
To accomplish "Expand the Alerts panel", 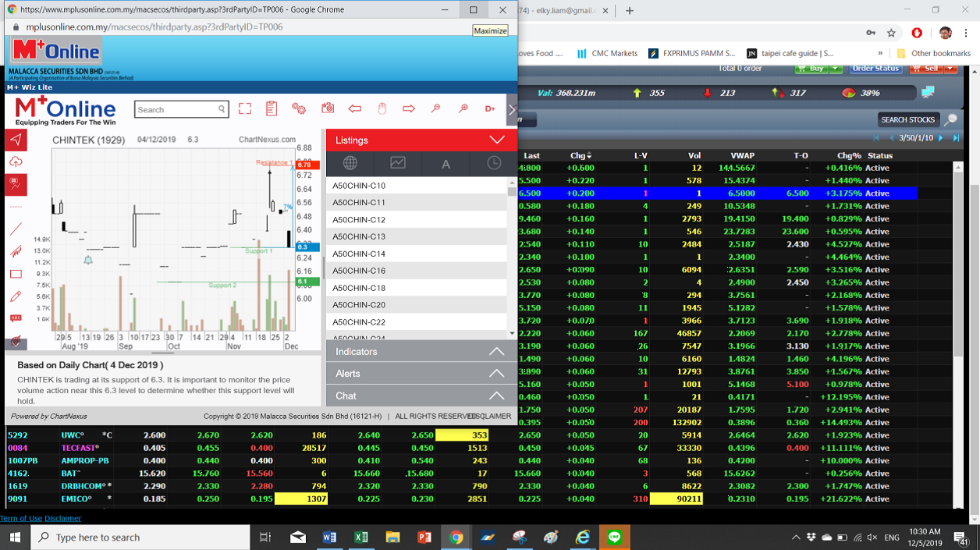I will click(x=496, y=374).
